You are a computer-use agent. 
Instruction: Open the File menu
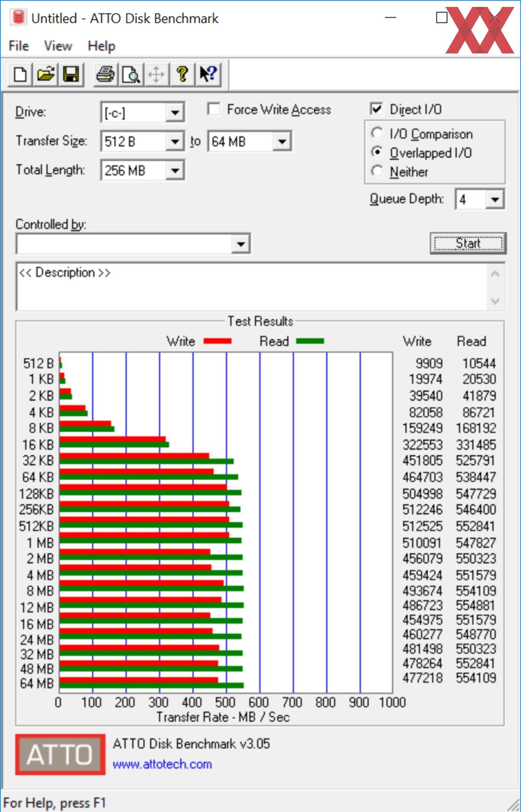19,46
